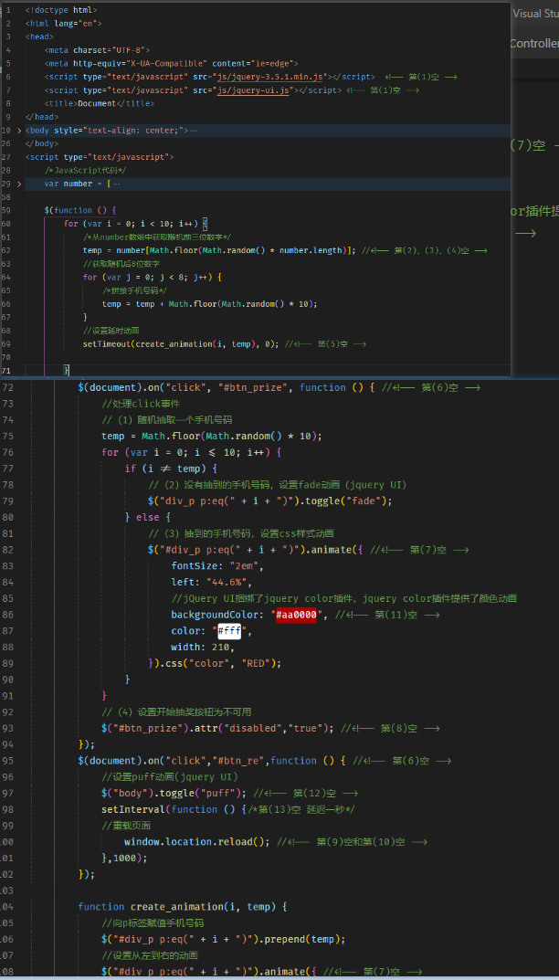
Task: Click the 设置延时动画 comment
Action: (x=111, y=331)
